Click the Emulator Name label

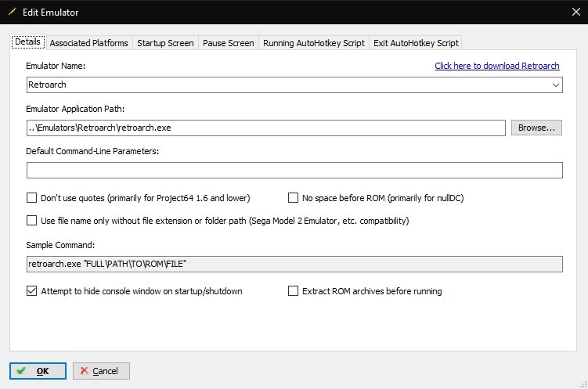pos(56,66)
